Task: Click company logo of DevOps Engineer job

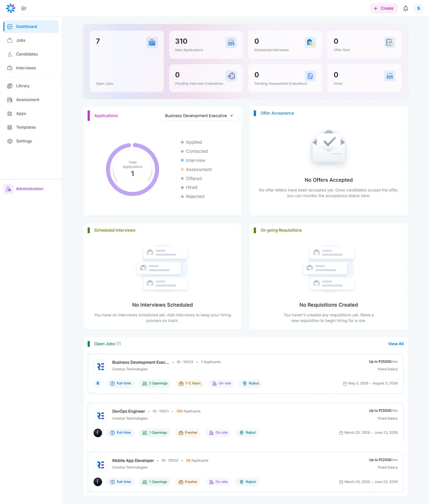Action: tap(101, 416)
